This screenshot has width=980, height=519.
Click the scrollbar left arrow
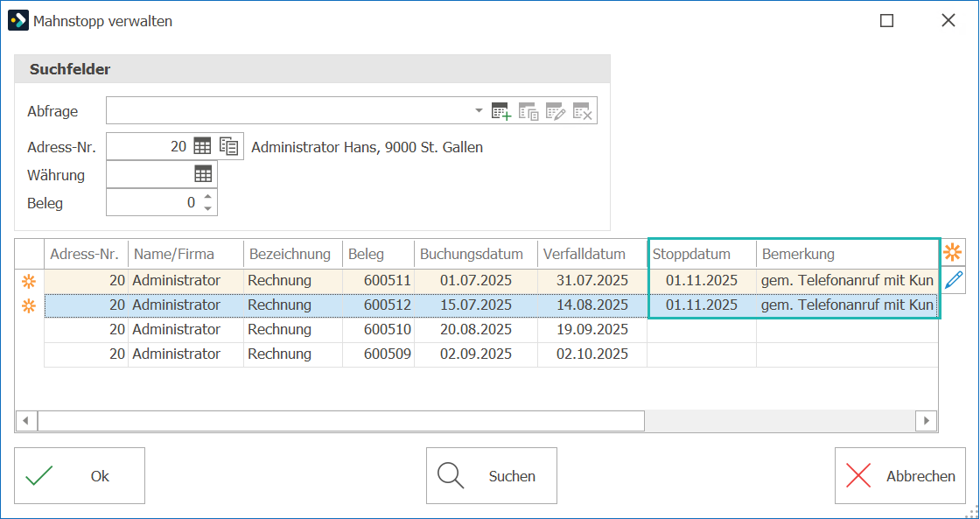coord(25,421)
